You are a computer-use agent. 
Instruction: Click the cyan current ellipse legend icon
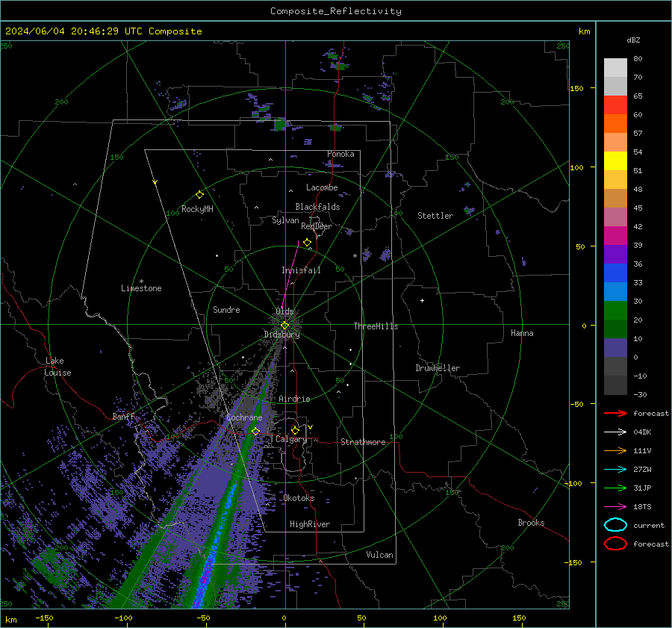(615, 525)
